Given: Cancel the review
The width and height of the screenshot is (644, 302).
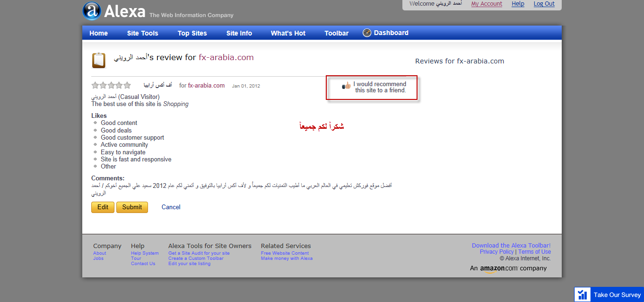Looking at the screenshot, I should [x=171, y=207].
